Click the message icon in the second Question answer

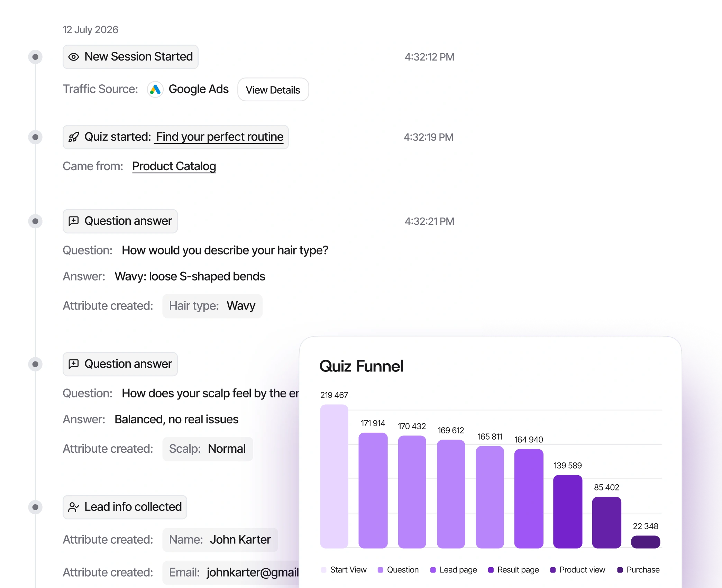click(x=74, y=364)
